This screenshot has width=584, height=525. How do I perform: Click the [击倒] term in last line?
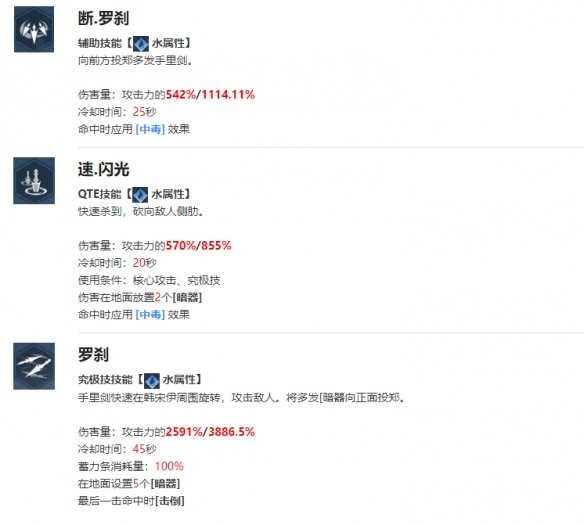click(x=169, y=501)
